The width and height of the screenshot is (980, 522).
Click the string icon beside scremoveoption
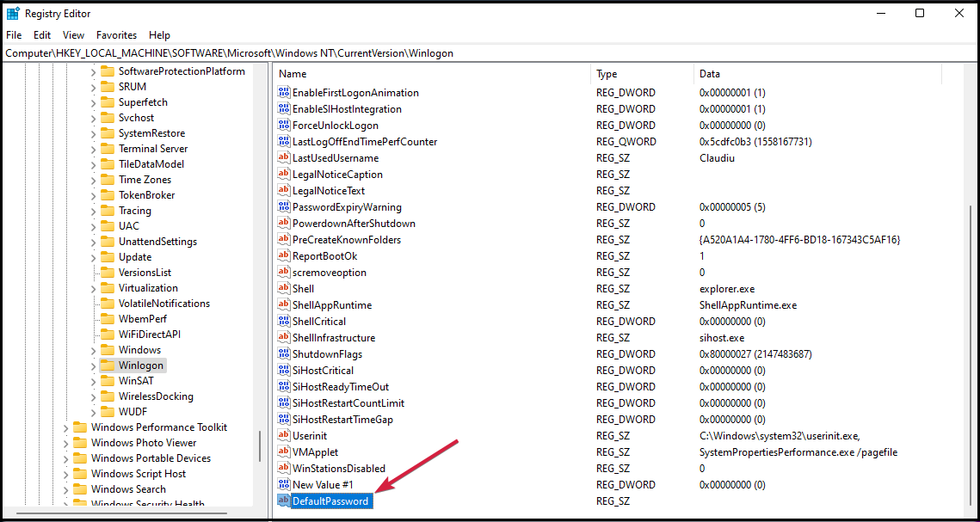pos(284,273)
